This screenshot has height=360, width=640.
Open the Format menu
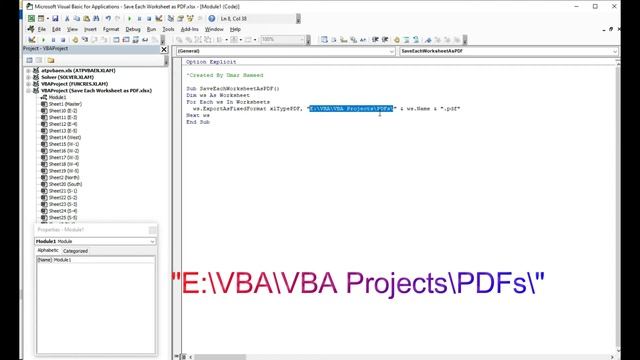point(111,29)
